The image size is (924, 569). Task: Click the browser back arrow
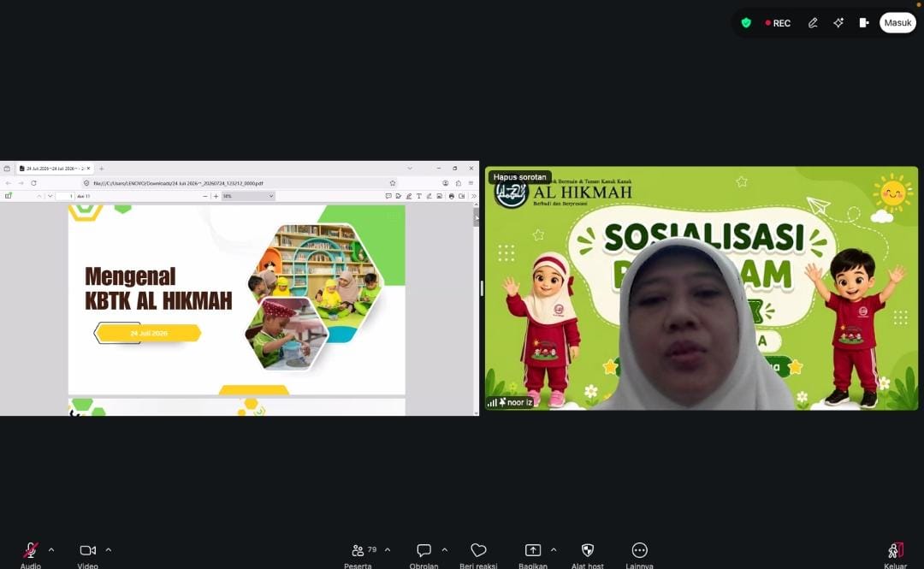pyautogui.click(x=9, y=183)
